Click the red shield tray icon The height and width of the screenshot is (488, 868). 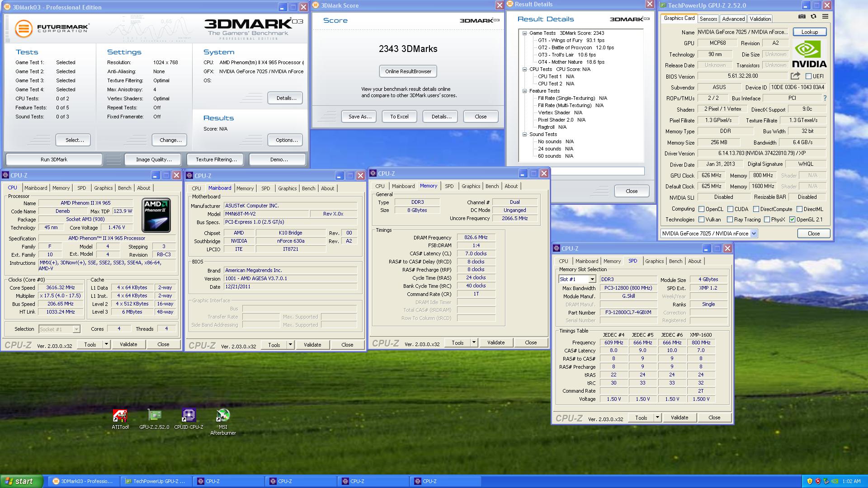818,482
